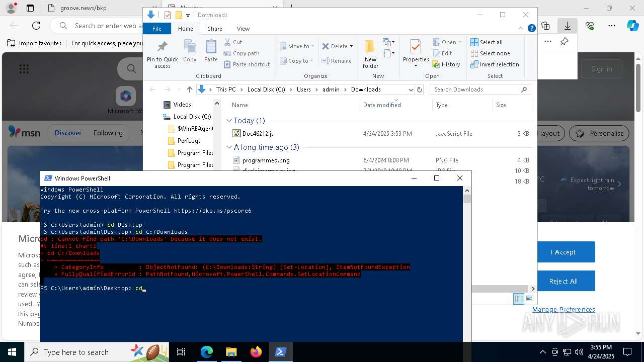Screen dimensions: 644x362
Task: Sort by Name column header
Action: (240, 105)
